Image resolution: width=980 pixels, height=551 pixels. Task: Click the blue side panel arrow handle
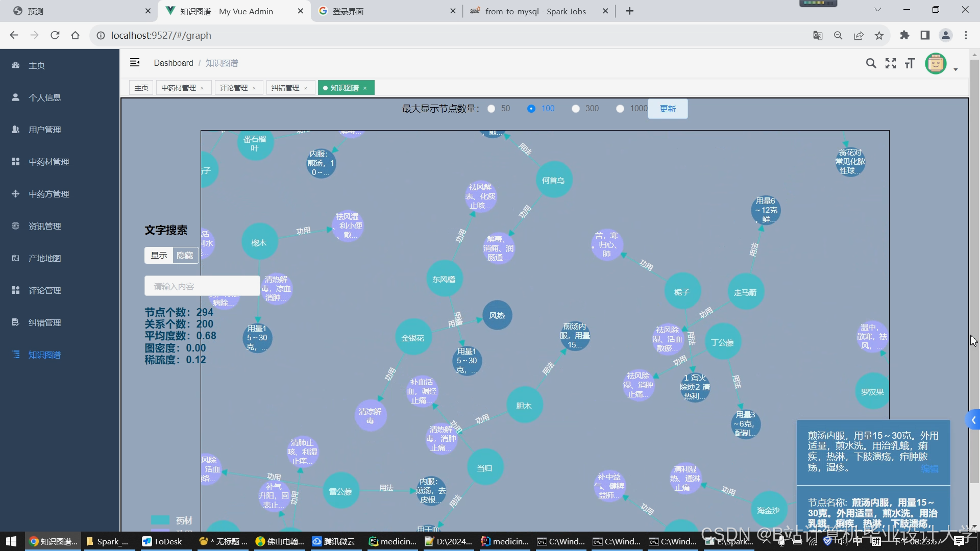point(973,420)
